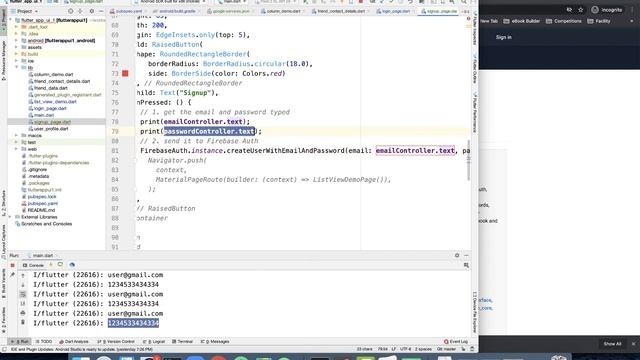The height and width of the screenshot is (360, 640).
Task: Open the main.dart run configuration dropdown
Action: pos(232,2)
